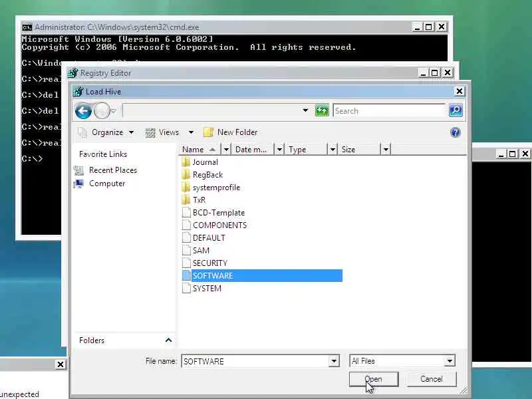
Task: Select the COMPONENTS file icon
Action: click(186, 225)
